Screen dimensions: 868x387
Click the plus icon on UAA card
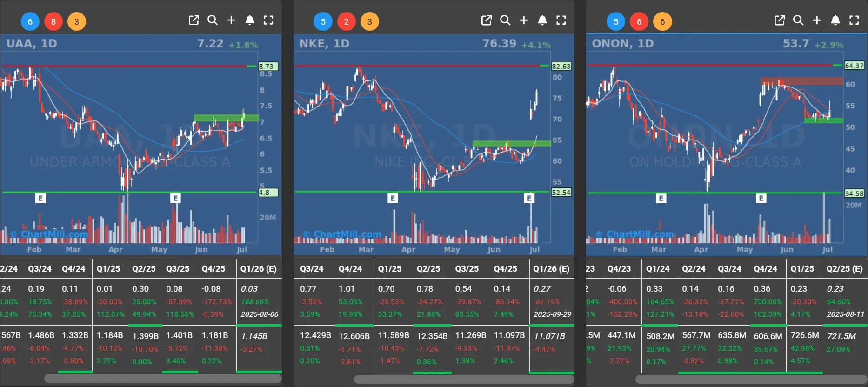[231, 20]
